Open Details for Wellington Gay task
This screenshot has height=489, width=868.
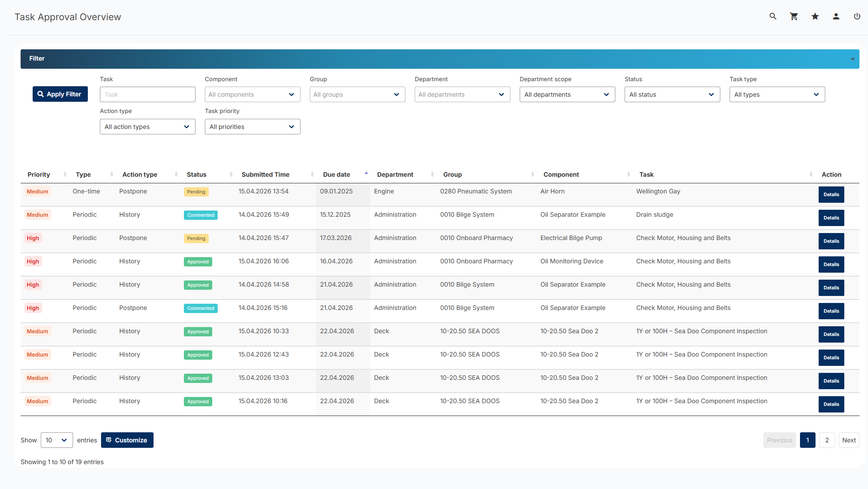pos(831,195)
